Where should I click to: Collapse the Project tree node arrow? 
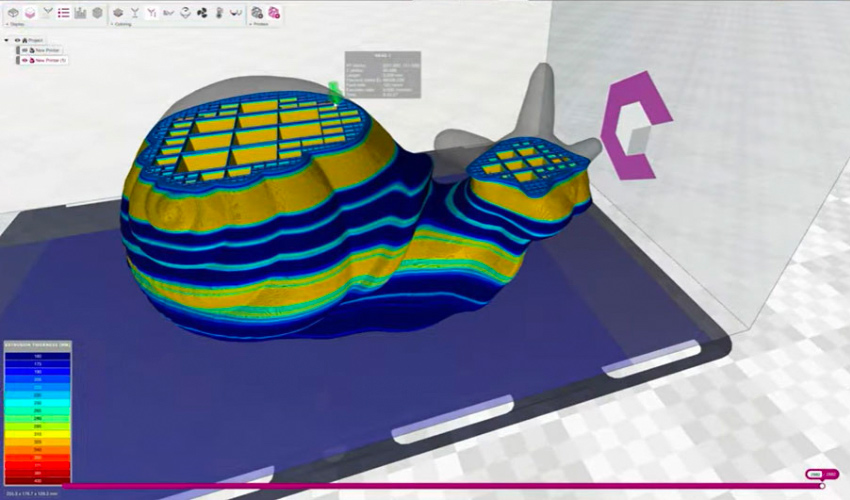[x=7, y=41]
